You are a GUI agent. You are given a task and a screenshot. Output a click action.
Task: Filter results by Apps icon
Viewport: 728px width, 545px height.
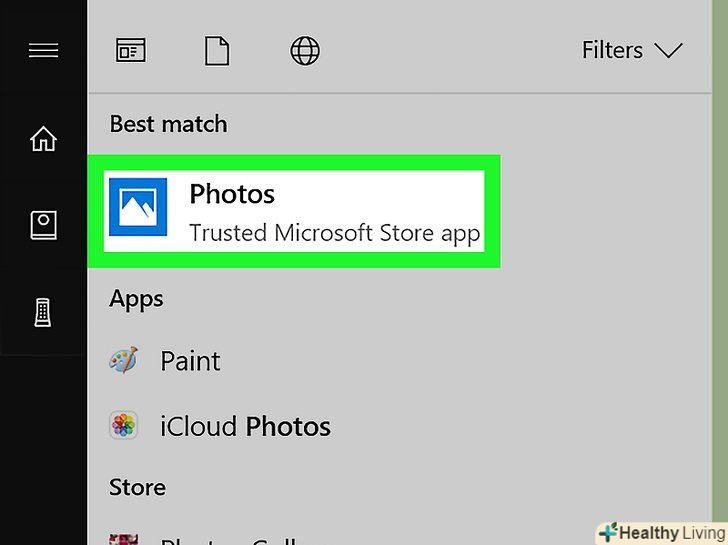130,51
